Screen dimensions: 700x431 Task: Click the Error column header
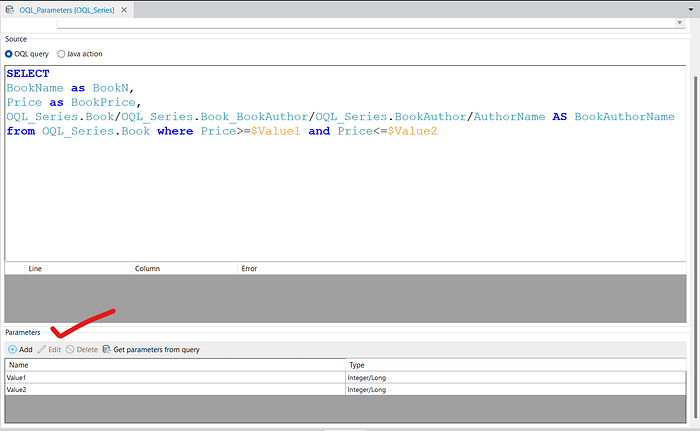(462, 268)
